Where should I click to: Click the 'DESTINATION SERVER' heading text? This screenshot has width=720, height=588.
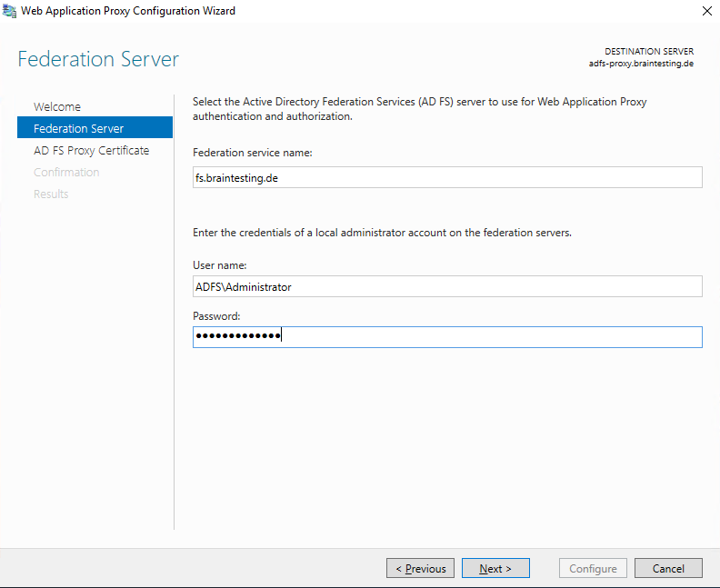point(649,51)
